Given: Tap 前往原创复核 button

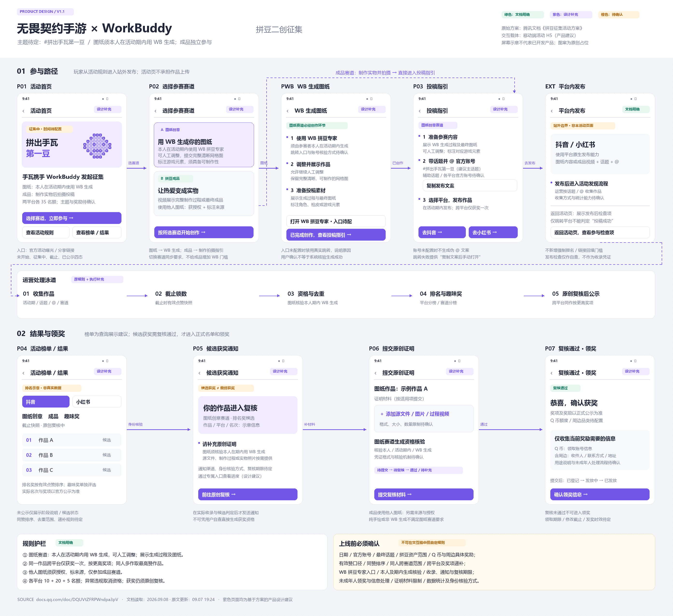Looking at the screenshot, I should [248, 494].
